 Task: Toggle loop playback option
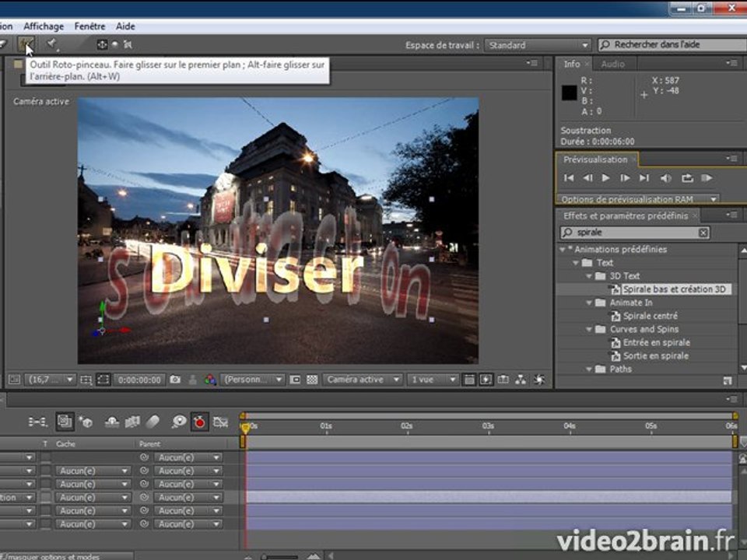click(x=686, y=178)
